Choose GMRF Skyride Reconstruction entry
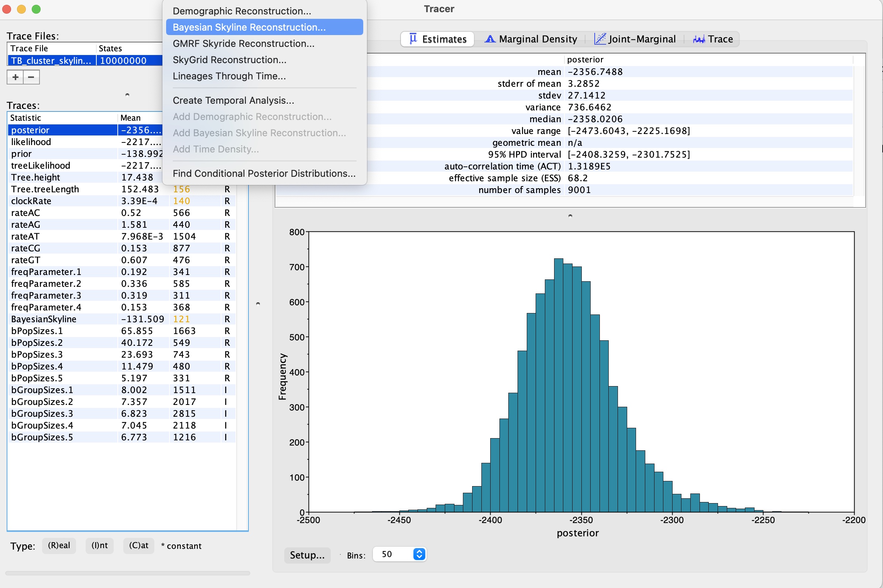 pyautogui.click(x=264, y=44)
